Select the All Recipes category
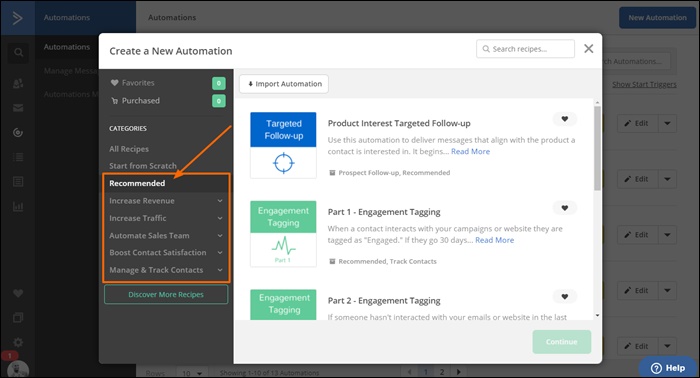This screenshot has width=700, height=378. pos(129,149)
